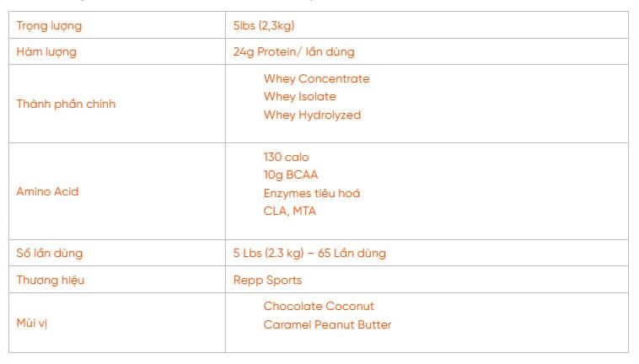Open the Repp Sports brand text
639x364 pixels.
point(267,280)
